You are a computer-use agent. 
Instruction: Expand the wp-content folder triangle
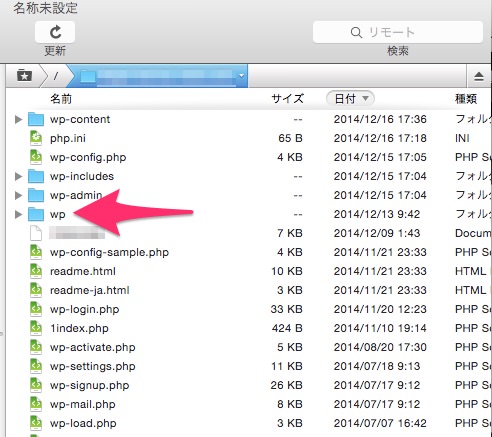pyautogui.click(x=19, y=119)
